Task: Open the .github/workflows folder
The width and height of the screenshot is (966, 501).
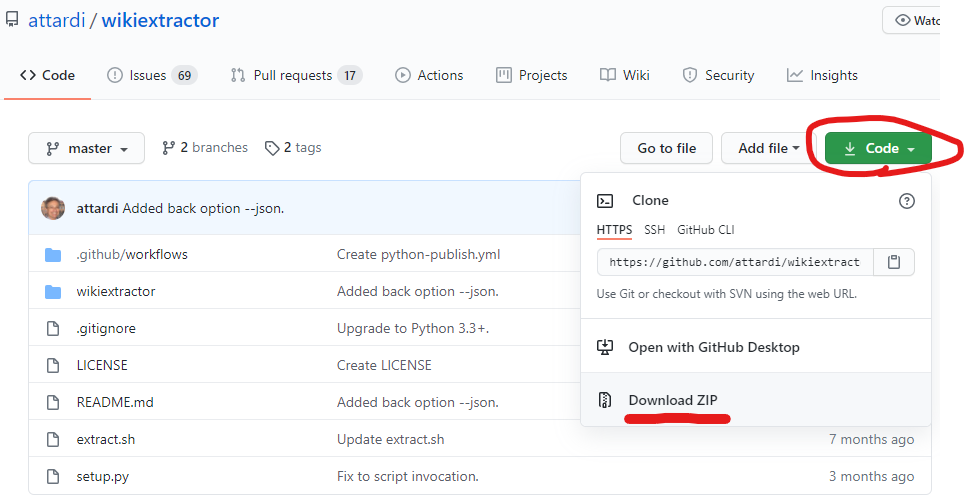Action: point(132,255)
